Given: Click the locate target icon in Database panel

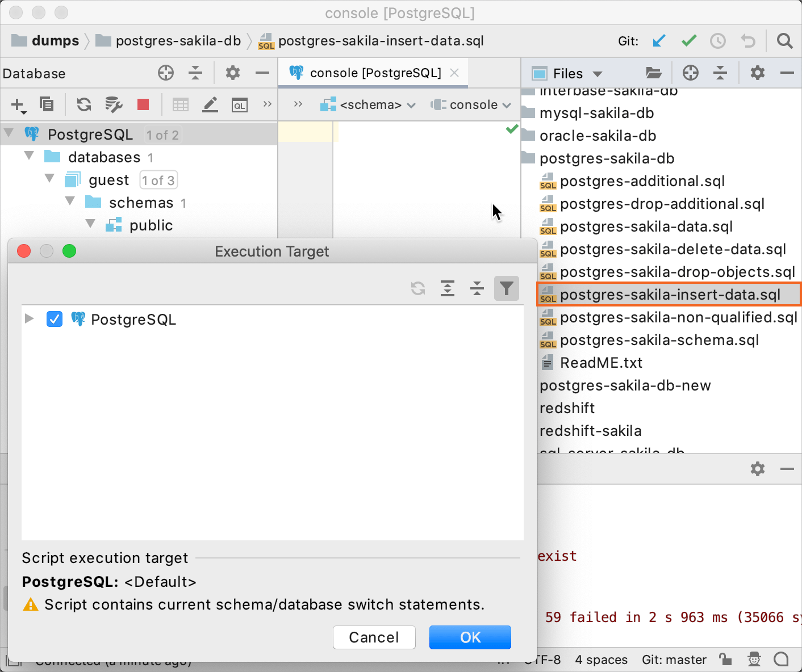Looking at the screenshot, I should point(165,73).
